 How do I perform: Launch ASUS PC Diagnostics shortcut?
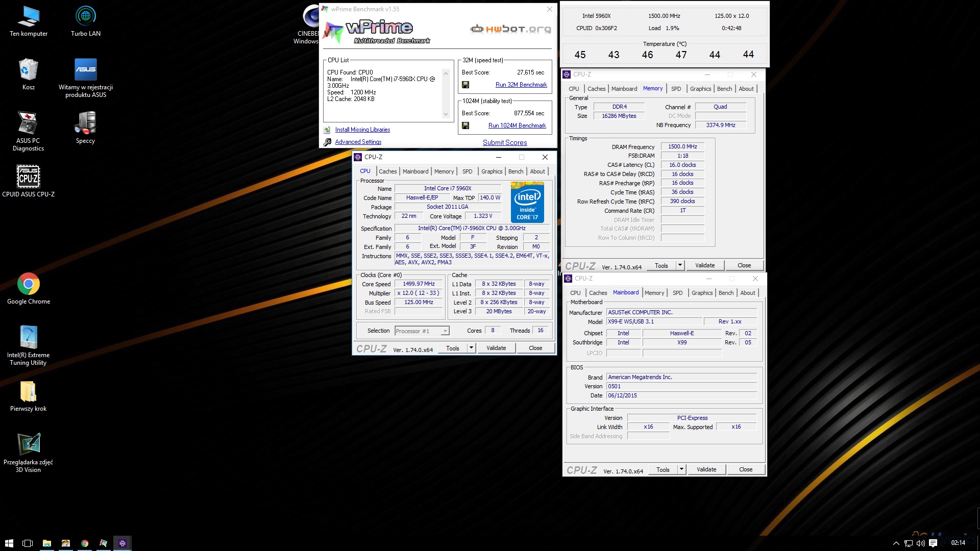[28, 131]
